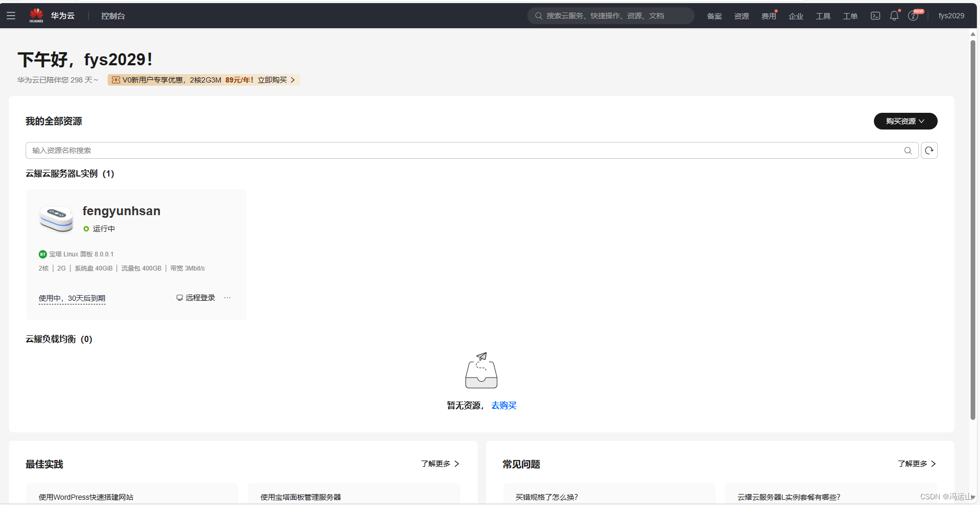Click the 去购买 link

504,405
